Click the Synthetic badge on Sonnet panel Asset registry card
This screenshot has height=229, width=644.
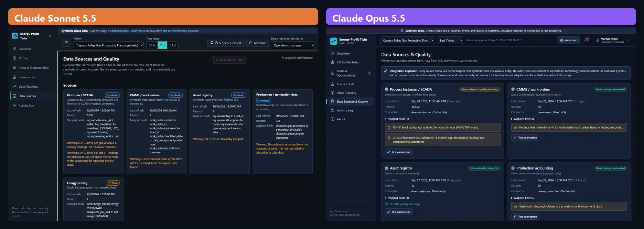(x=238, y=95)
